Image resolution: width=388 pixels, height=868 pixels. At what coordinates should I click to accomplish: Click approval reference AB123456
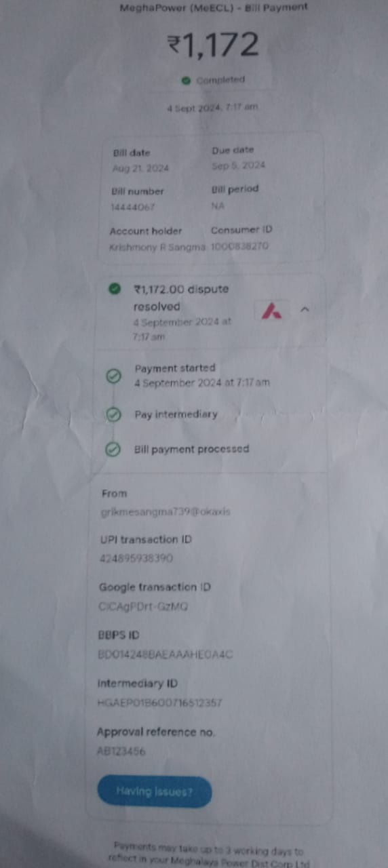click(121, 751)
